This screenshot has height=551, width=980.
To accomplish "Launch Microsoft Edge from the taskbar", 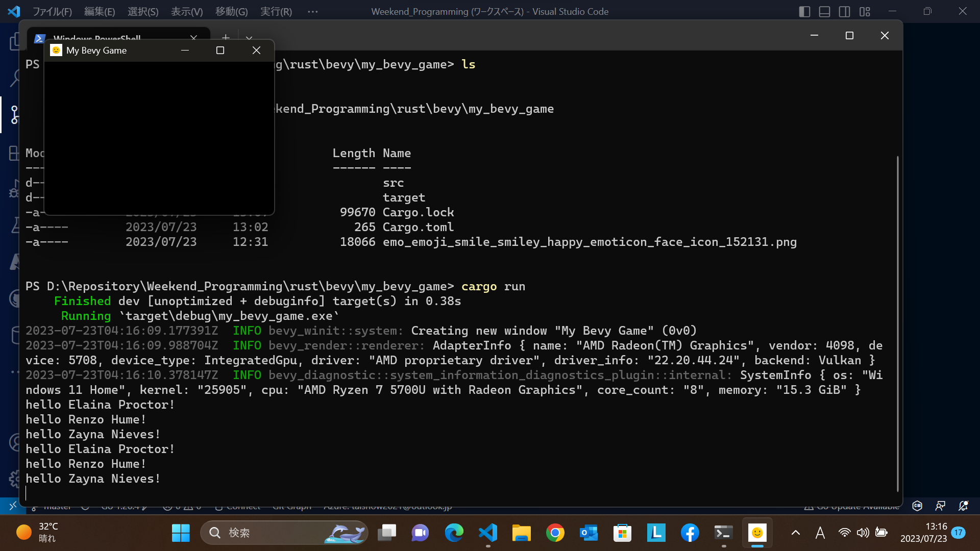I will point(454,533).
